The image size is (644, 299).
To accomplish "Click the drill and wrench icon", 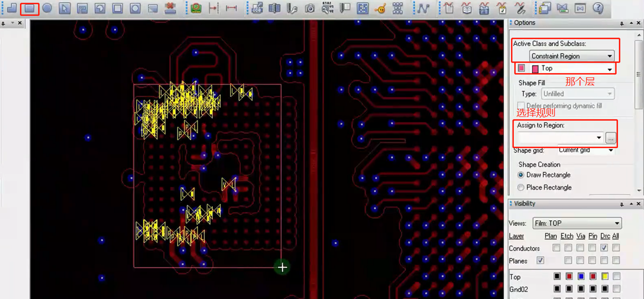I will [x=292, y=8].
